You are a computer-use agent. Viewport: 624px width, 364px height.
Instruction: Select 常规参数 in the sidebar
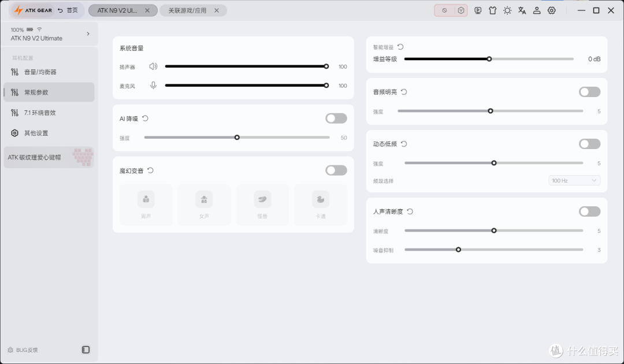[49, 92]
